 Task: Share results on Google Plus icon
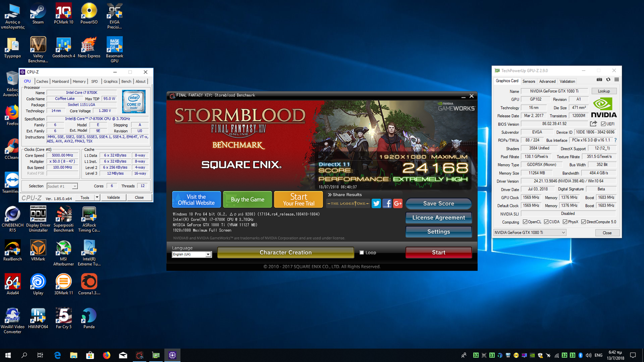click(x=397, y=203)
